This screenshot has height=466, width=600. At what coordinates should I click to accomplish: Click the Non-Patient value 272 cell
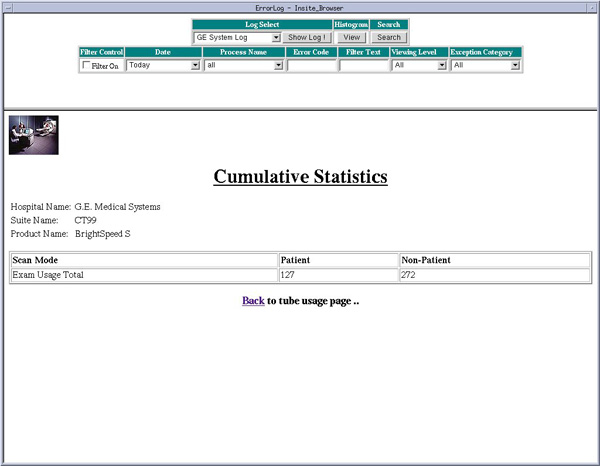click(494, 275)
